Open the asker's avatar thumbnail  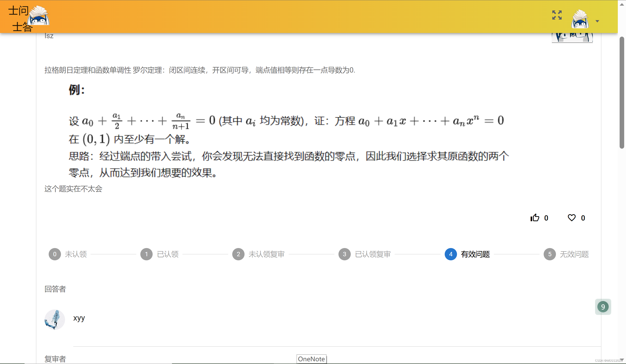(x=572, y=38)
